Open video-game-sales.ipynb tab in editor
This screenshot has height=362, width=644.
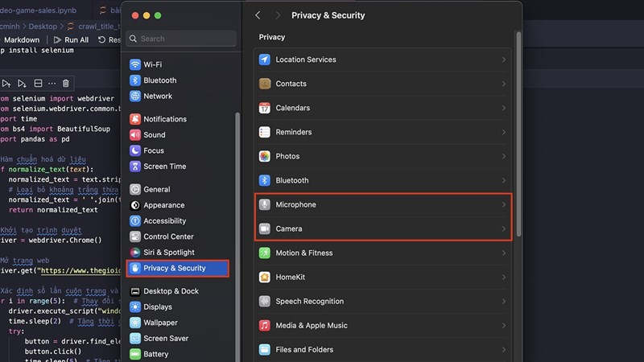pyautogui.click(x=39, y=10)
